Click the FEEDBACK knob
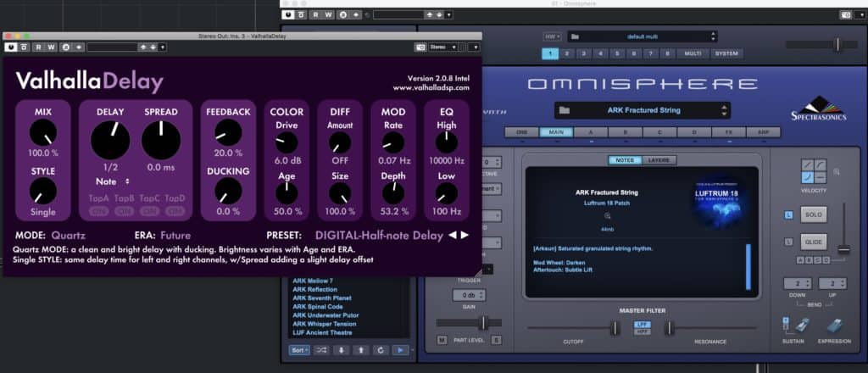The width and height of the screenshot is (868, 373). [x=228, y=133]
